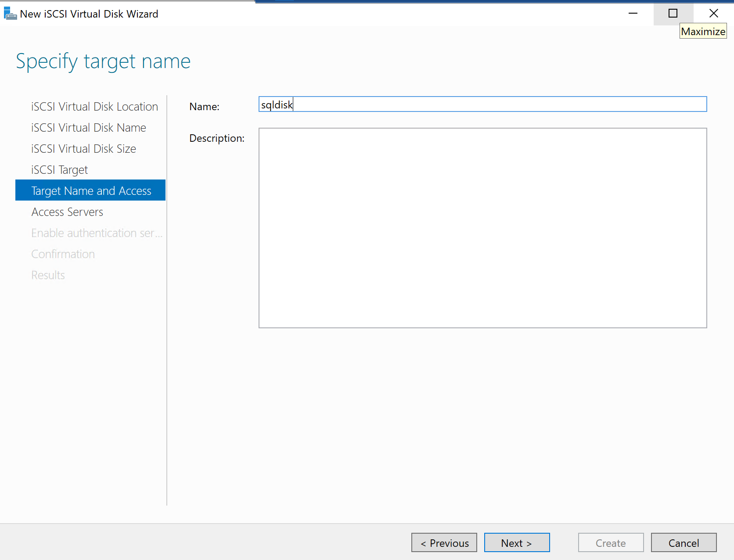Click the wizard icon in the title bar

point(10,14)
